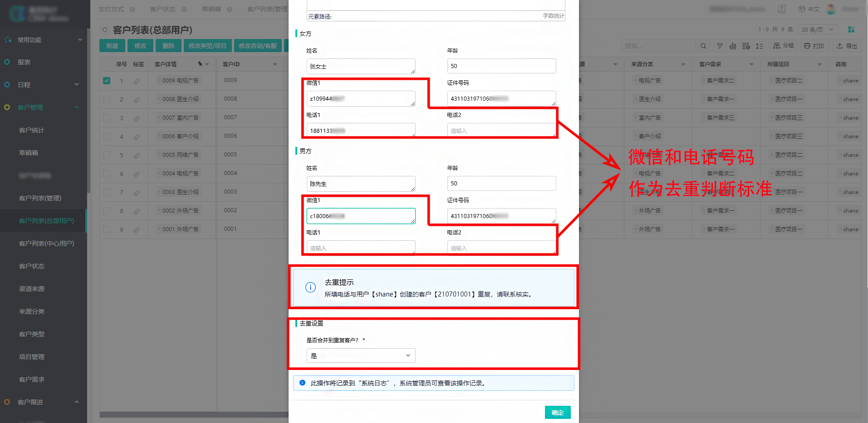Check the checkbox for row 6

[107, 174]
